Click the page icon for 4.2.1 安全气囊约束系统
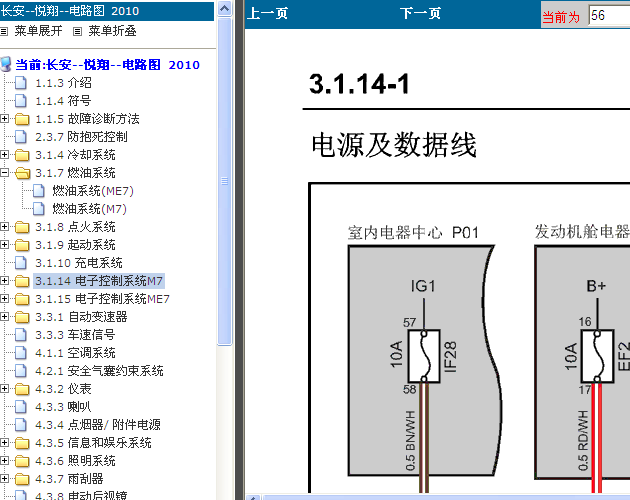 [21, 371]
